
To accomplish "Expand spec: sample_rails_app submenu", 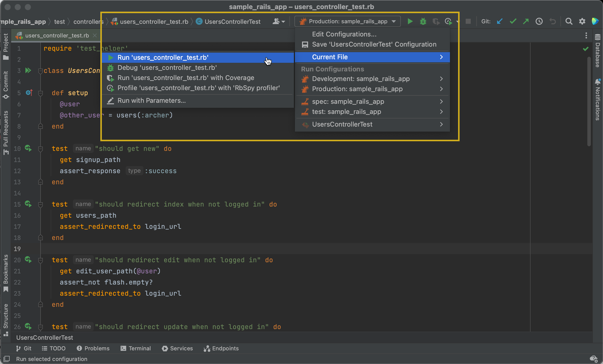I will pos(372,102).
